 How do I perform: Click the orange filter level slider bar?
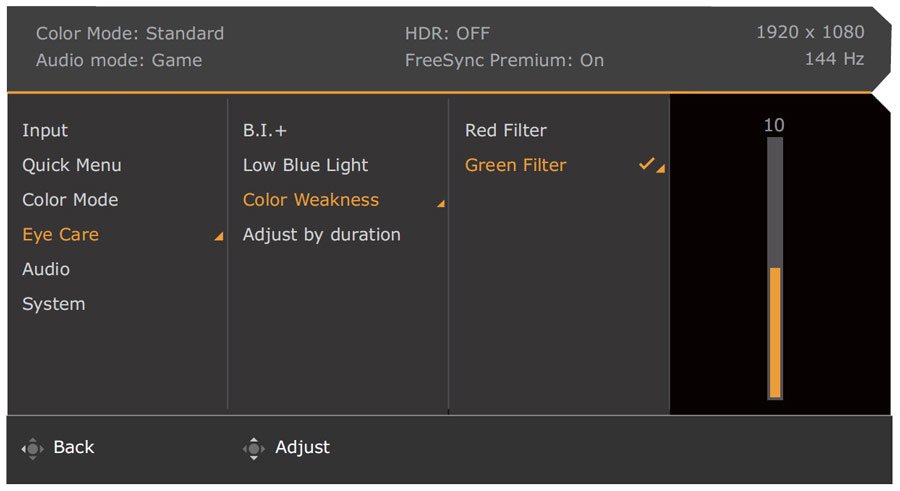pyautogui.click(x=775, y=333)
